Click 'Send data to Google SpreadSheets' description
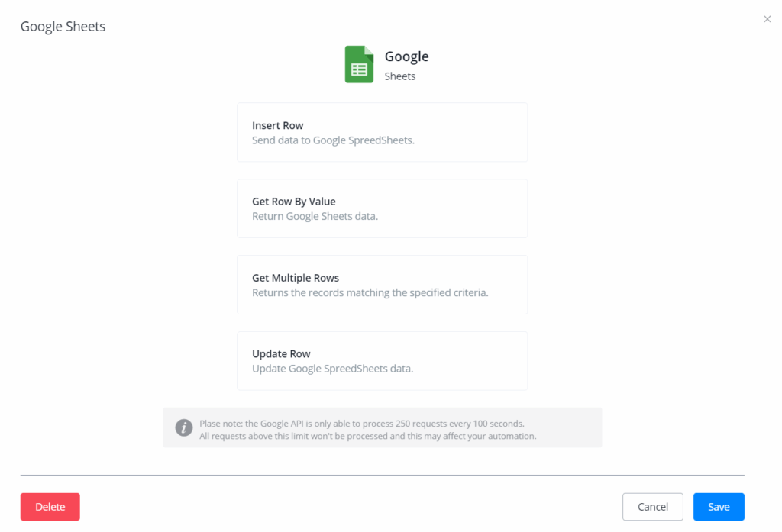This screenshot has width=782, height=532. click(x=333, y=140)
